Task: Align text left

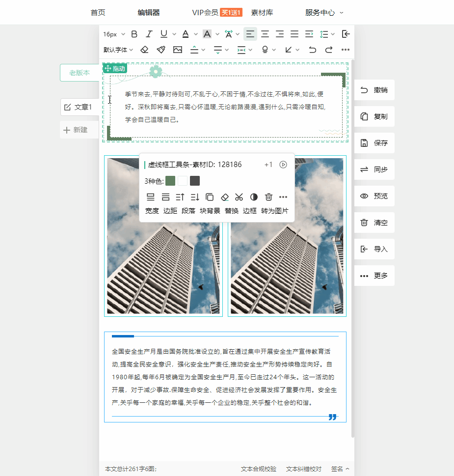Action: pyautogui.click(x=250, y=34)
